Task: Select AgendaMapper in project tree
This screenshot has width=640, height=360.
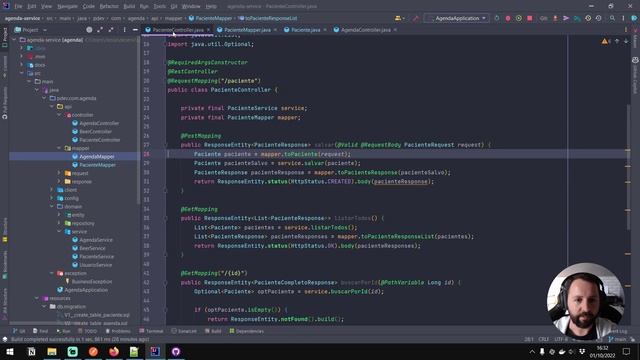Action: point(97,157)
